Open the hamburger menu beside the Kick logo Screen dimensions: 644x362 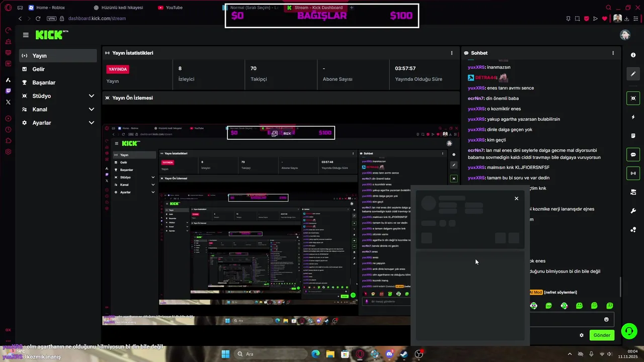click(26, 35)
